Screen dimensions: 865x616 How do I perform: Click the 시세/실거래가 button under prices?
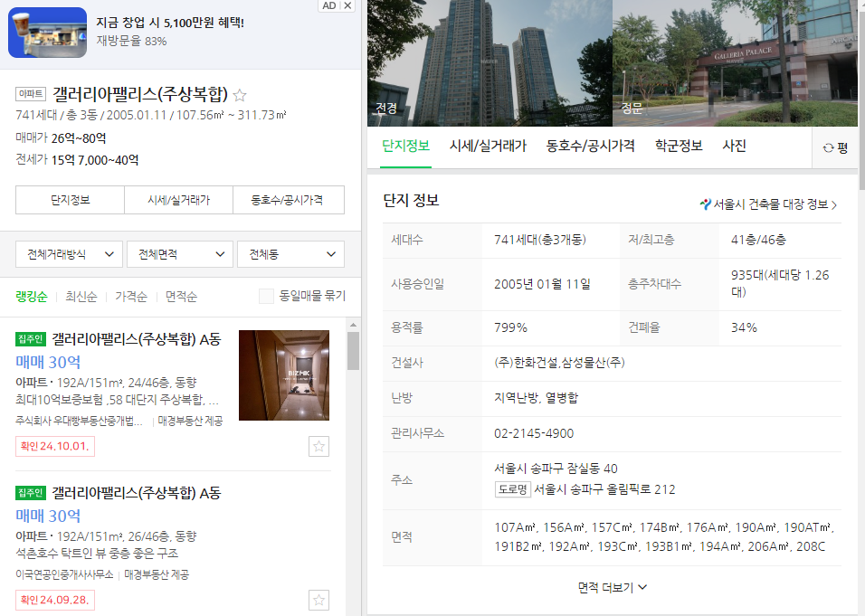click(179, 200)
